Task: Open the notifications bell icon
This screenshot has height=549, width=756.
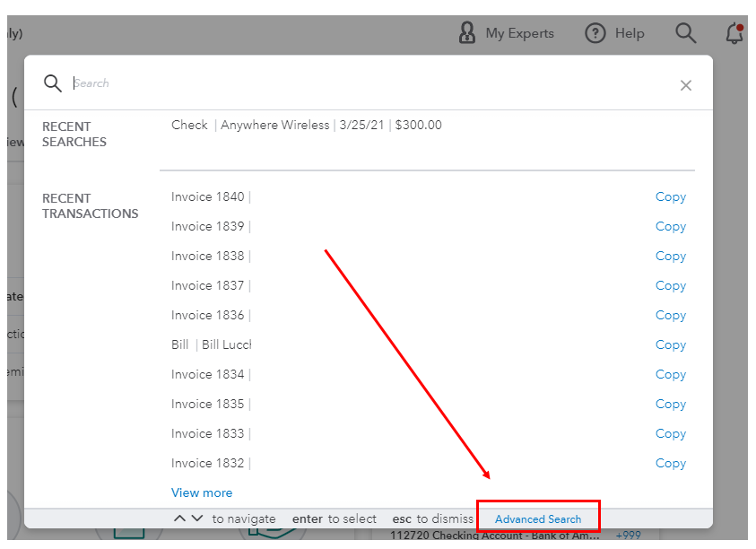Action: click(x=734, y=33)
